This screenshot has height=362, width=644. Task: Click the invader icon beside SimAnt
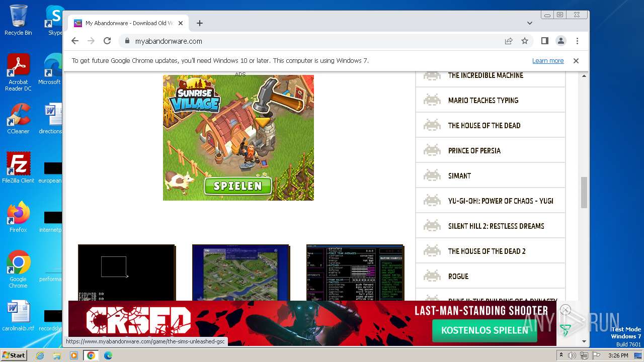432,175
